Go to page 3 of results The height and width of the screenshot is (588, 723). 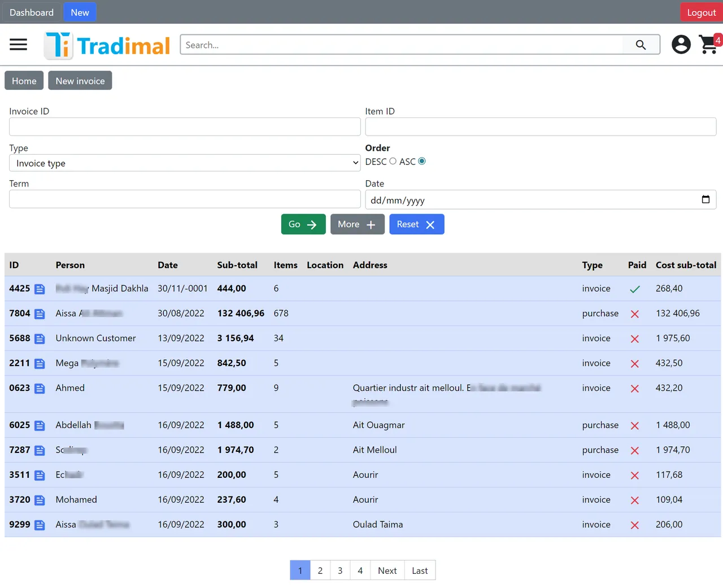click(340, 570)
